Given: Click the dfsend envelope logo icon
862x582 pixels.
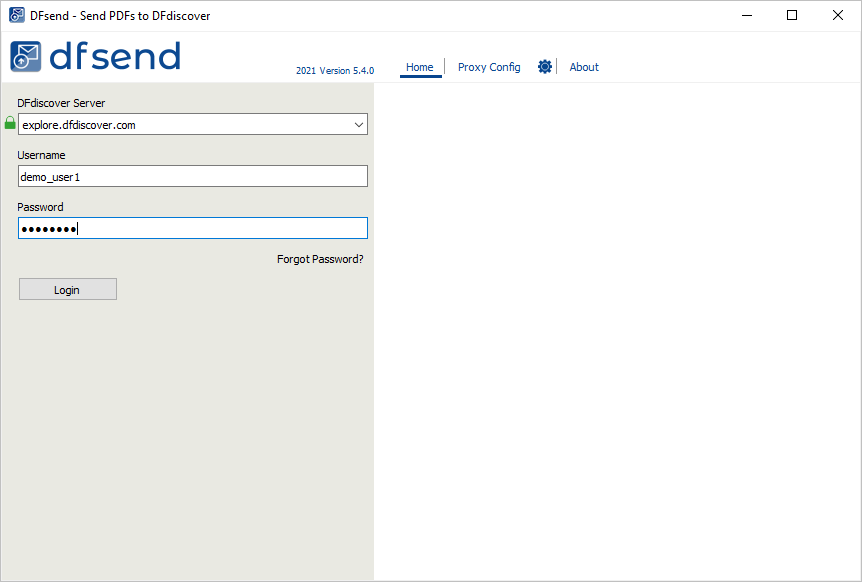Looking at the screenshot, I should pyautogui.click(x=25, y=56).
